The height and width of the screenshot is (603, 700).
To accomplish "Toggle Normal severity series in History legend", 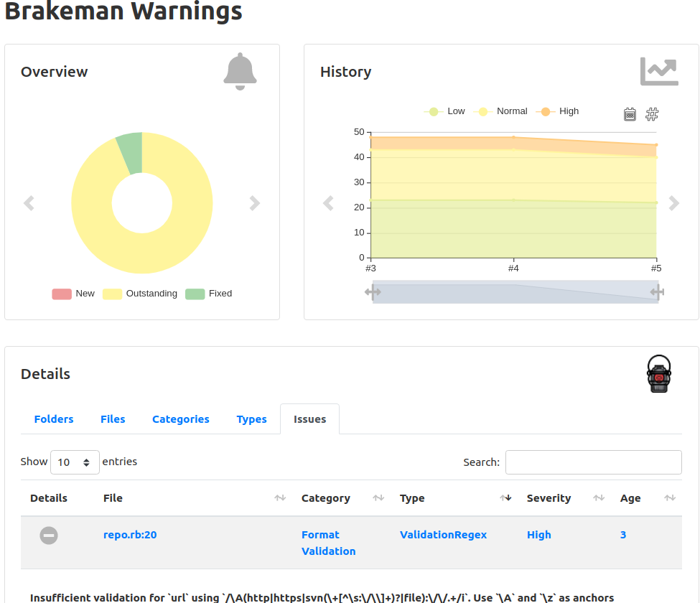I will [x=500, y=111].
